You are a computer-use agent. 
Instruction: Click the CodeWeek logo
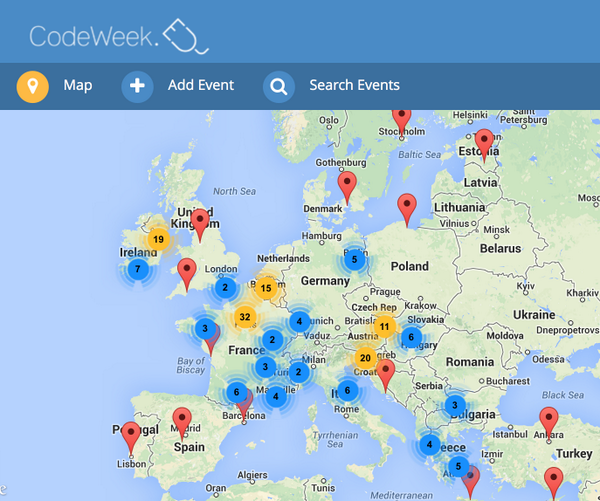pos(119,36)
